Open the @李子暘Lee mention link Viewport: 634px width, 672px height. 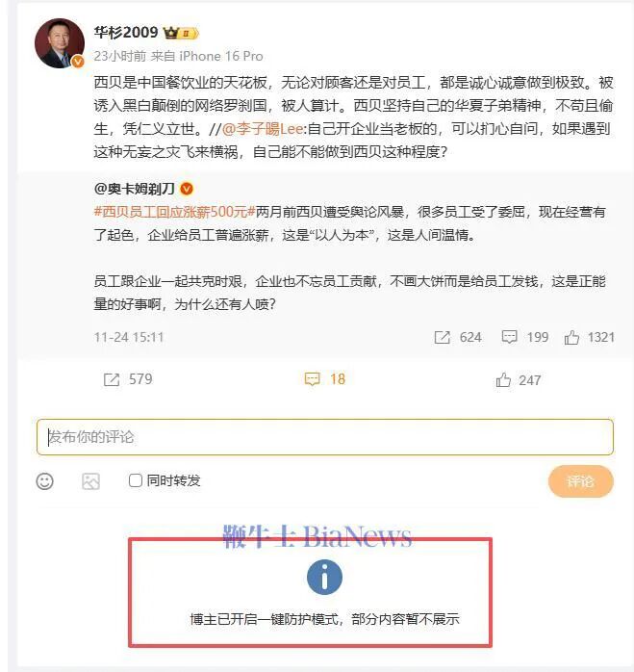pos(263,129)
